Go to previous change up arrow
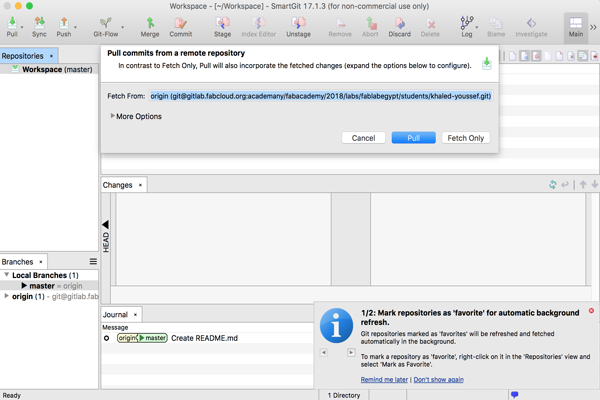 pos(583,184)
